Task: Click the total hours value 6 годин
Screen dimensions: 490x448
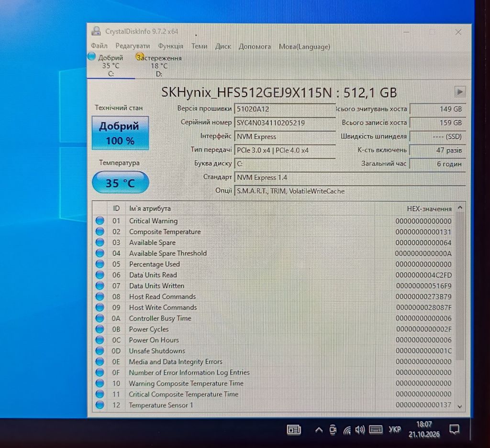Action: point(437,164)
